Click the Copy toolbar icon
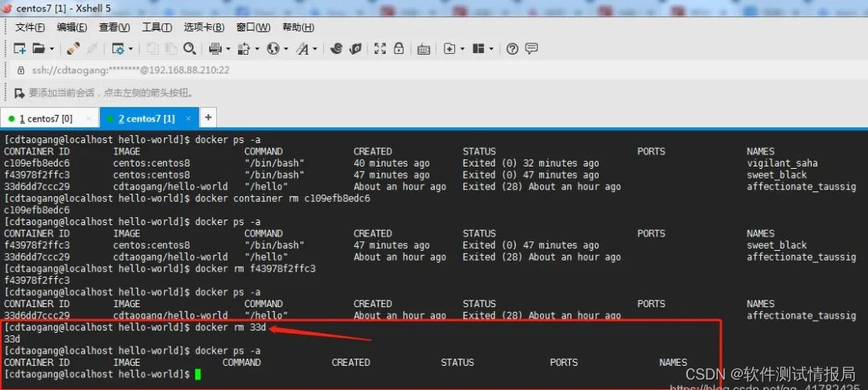The image size is (868, 390). click(152, 49)
